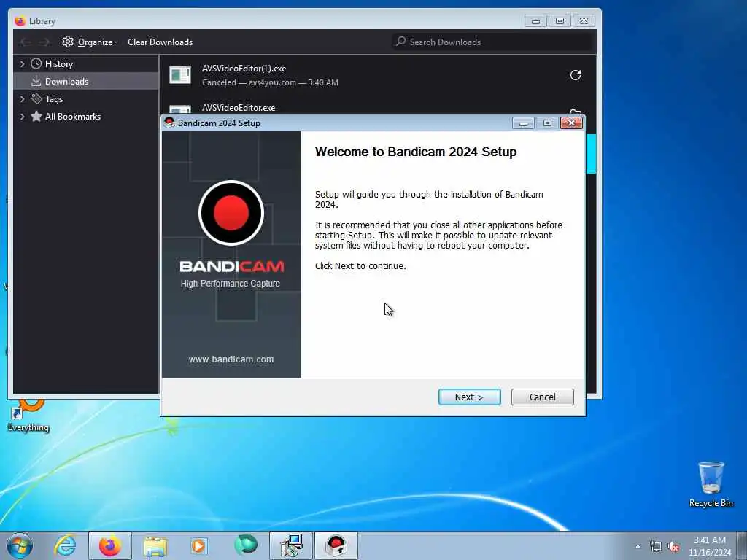Click the Library back arrow
Image resolution: width=747 pixels, height=560 pixels.
point(26,42)
